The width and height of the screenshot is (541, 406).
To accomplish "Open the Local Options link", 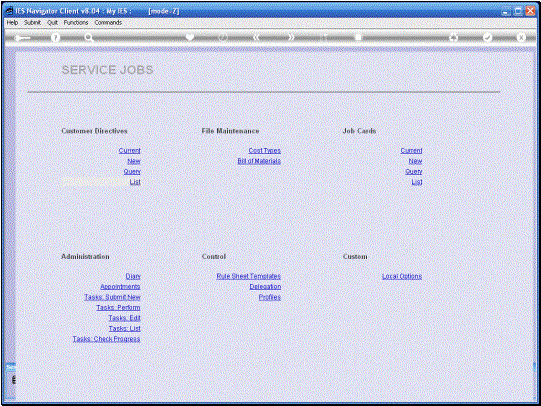I will (402, 276).
